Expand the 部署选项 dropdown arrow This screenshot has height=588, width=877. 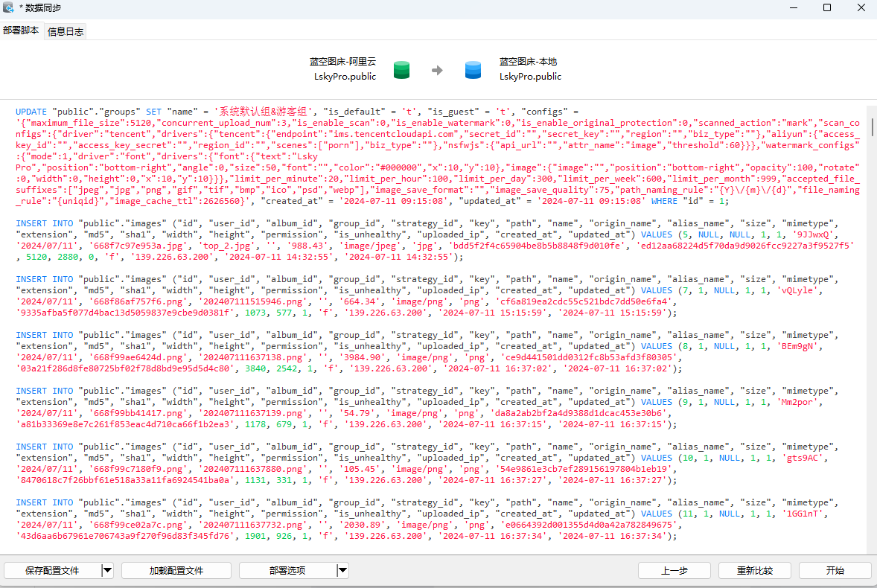point(343,571)
